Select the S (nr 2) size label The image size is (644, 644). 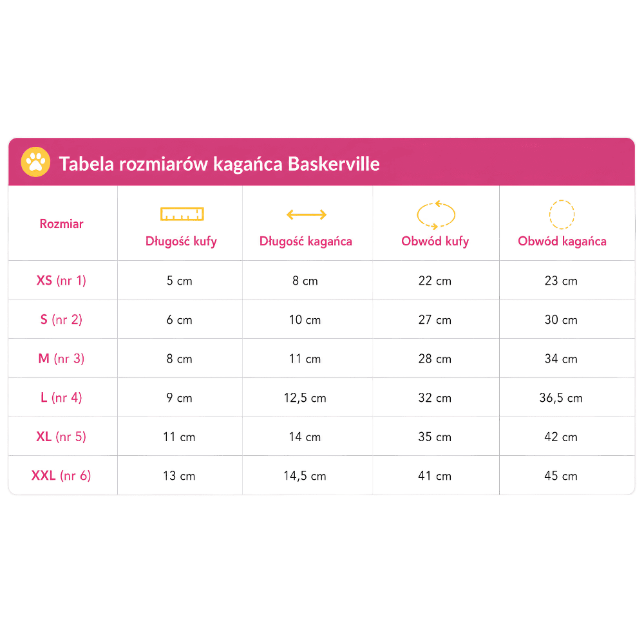pyautogui.click(x=61, y=319)
